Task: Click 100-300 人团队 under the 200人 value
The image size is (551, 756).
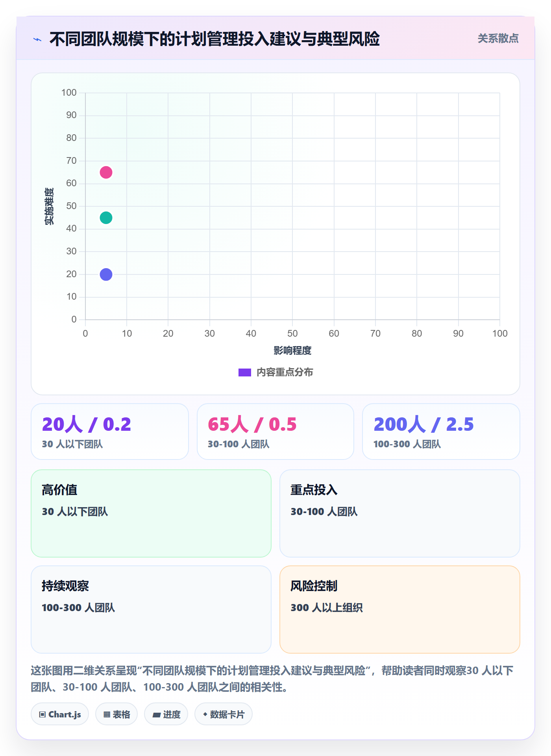Action: (x=407, y=444)
